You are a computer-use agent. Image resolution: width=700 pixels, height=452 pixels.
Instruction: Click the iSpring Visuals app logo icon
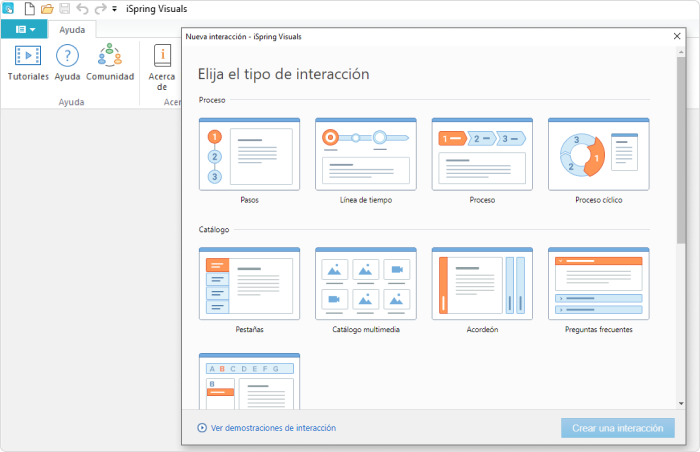[x=8, y=8]
